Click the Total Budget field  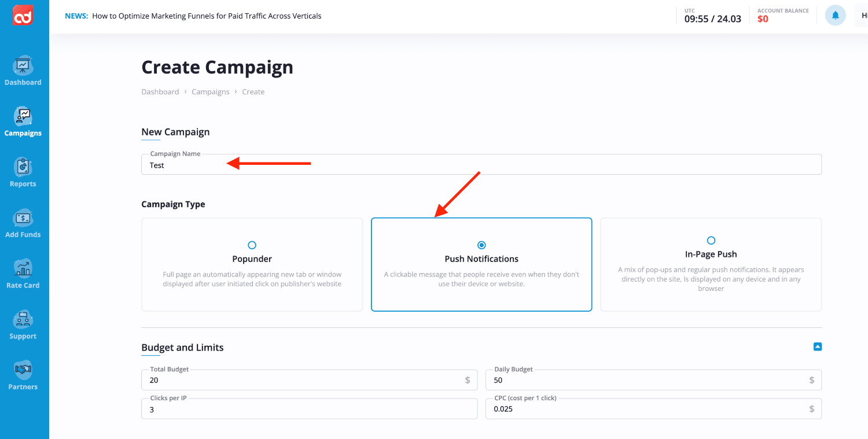click(310, 380)
